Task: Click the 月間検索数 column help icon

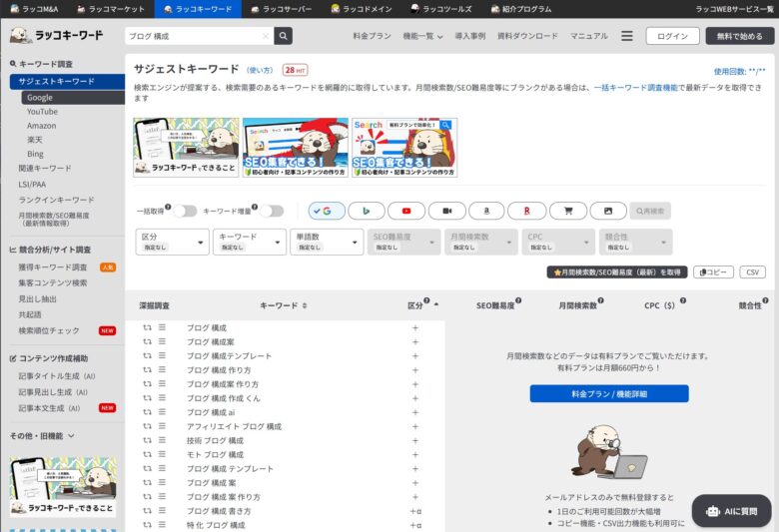Action: tap(600, 300)
